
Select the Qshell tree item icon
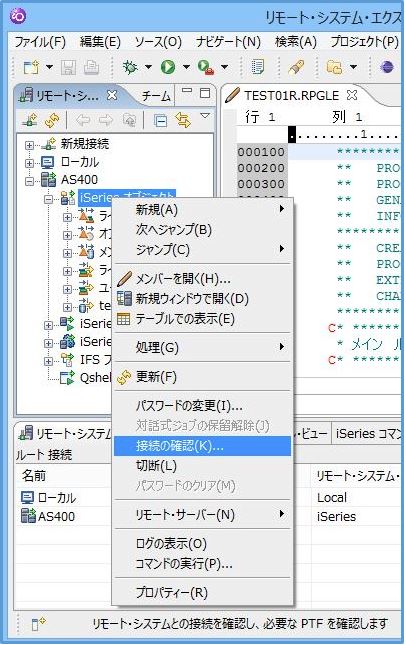(x=67, y=378)
